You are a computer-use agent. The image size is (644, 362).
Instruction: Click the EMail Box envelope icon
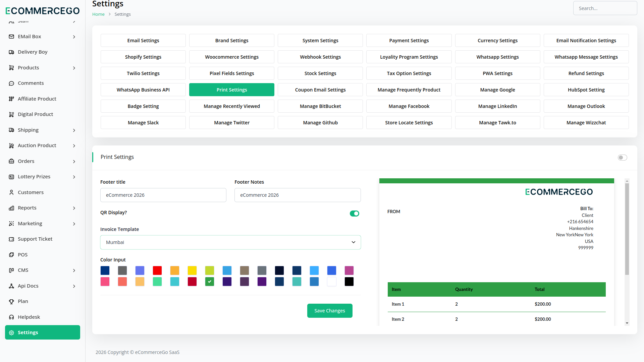[x=11, y=37]
